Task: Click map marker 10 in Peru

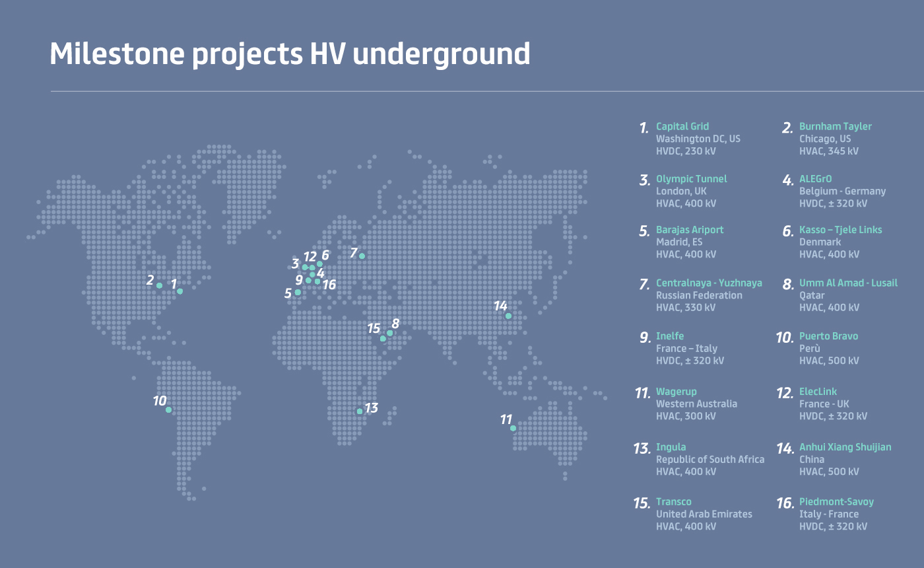Action: pos(168,410)
